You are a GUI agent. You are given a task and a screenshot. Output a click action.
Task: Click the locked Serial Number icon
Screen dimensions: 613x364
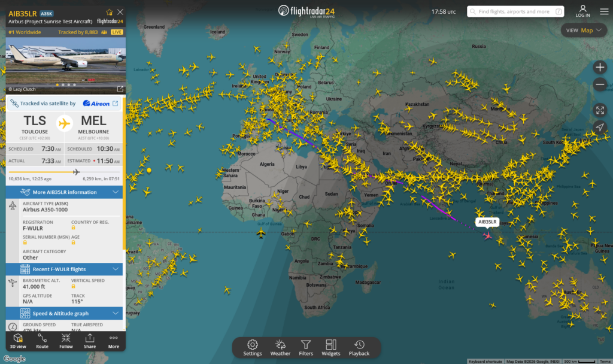tap(25, 242)
